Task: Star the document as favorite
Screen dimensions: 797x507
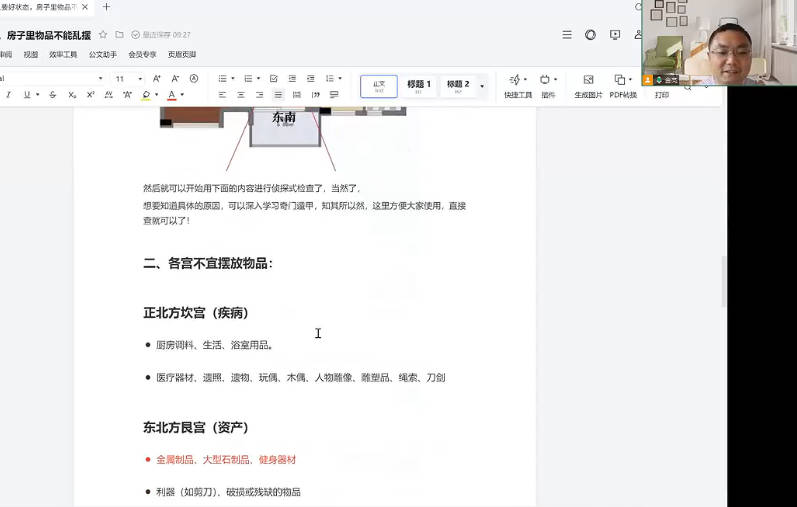Action: pyautogui.click(x=103, y=35)
